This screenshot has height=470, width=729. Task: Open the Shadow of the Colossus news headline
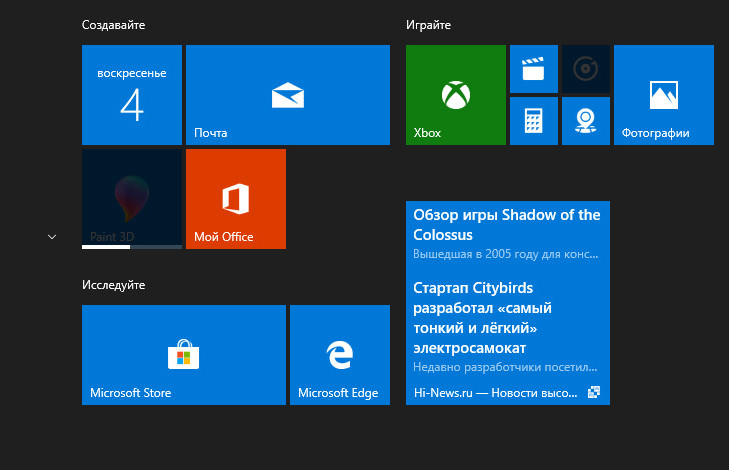tap(506, 225)
